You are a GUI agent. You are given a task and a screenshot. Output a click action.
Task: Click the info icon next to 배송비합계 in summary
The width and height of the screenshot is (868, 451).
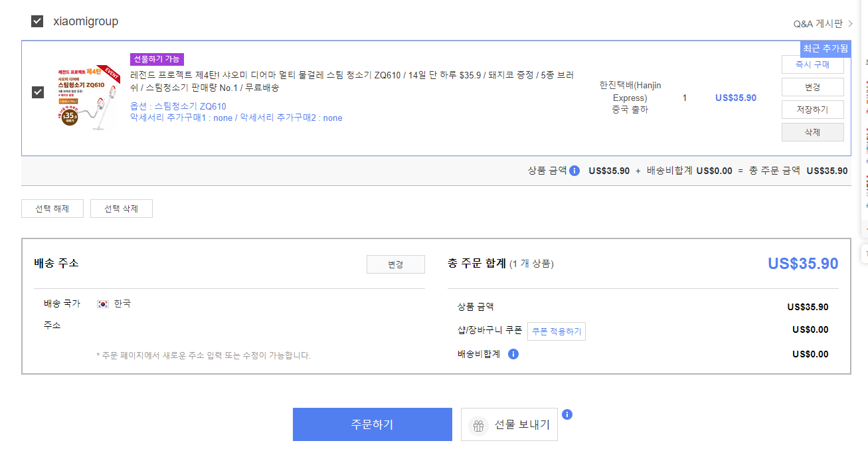pyautogui.click(x=513, y=354)
